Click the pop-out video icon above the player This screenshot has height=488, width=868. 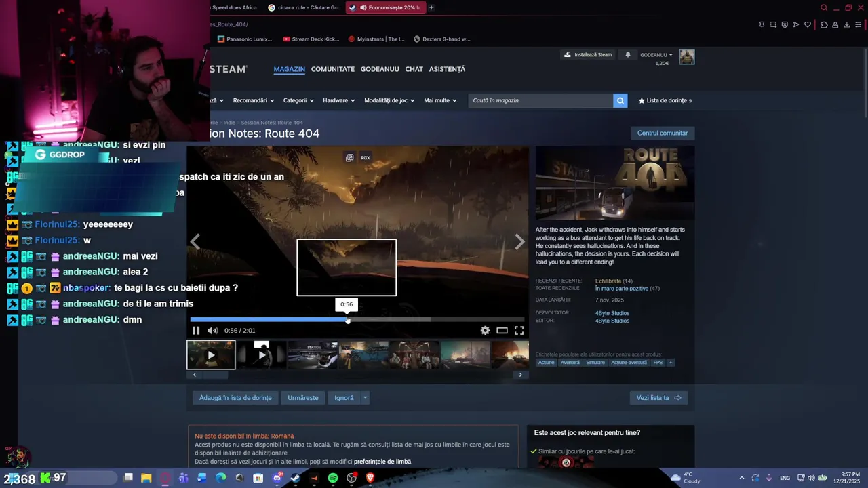coord(349,157)
